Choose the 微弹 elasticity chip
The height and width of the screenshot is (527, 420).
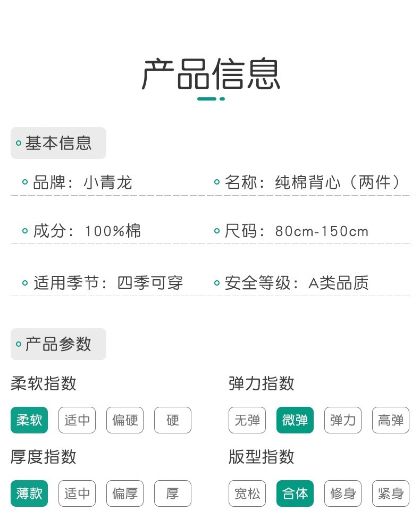(x=295, y=420)
